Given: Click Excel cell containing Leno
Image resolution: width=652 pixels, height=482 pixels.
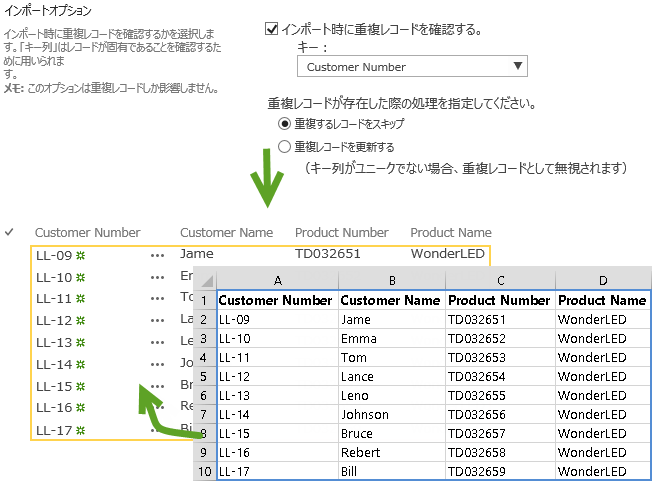Looking at the screenshot, I should 392,395.
